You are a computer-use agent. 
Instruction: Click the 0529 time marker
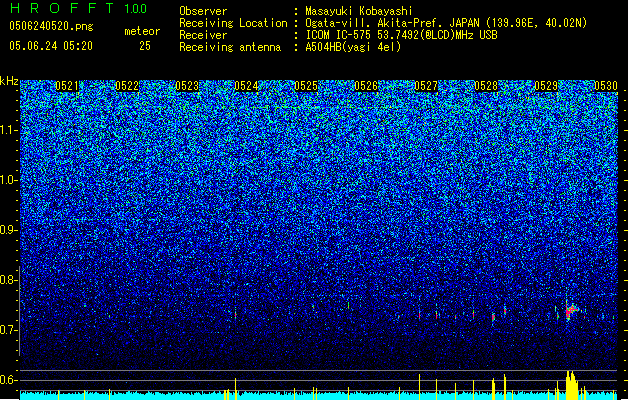tap(546, 86)
